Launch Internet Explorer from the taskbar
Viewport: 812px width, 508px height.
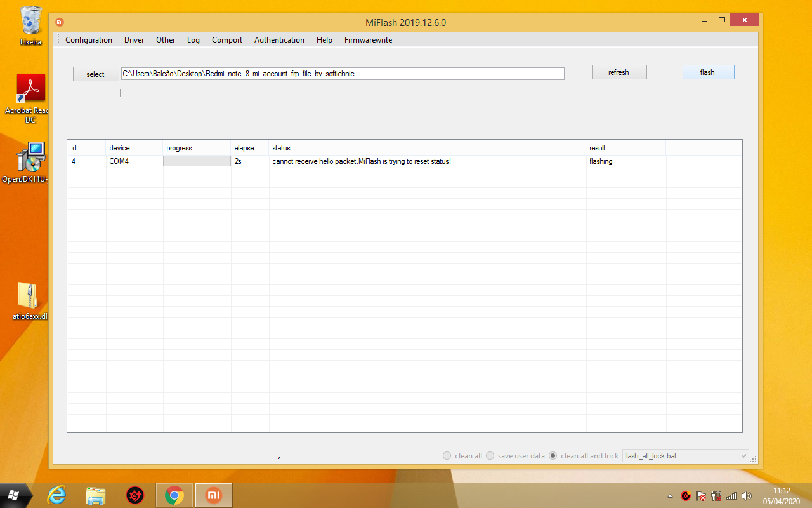click(x=56, y=495)
